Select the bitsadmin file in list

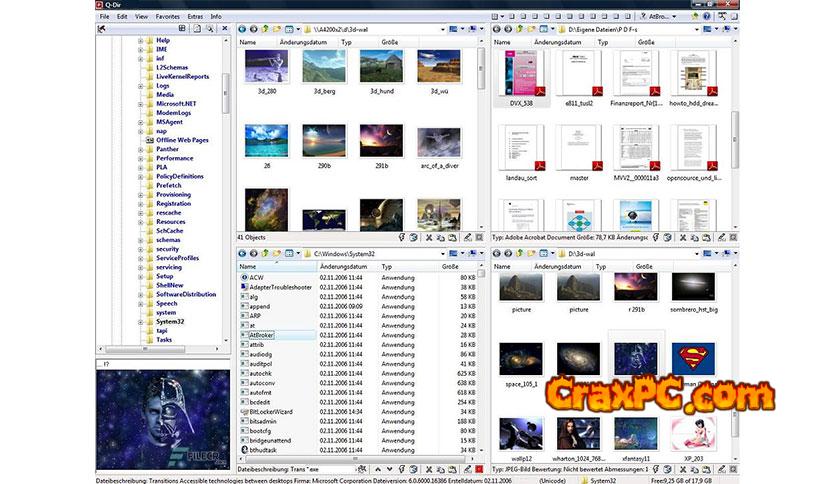coord(261,422)
